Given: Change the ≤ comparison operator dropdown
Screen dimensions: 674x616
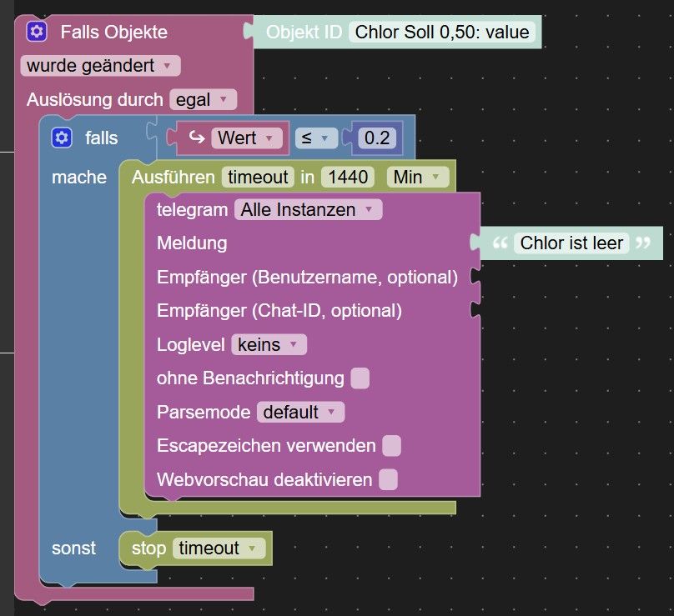Looking at the screenshot, I should click(x=316, y=138).
